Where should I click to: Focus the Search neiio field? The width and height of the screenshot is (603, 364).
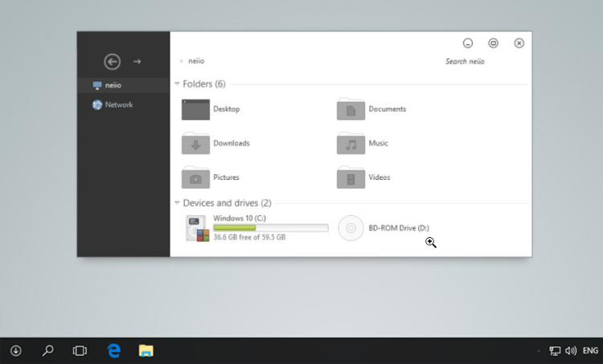click(x=465, y=62)
